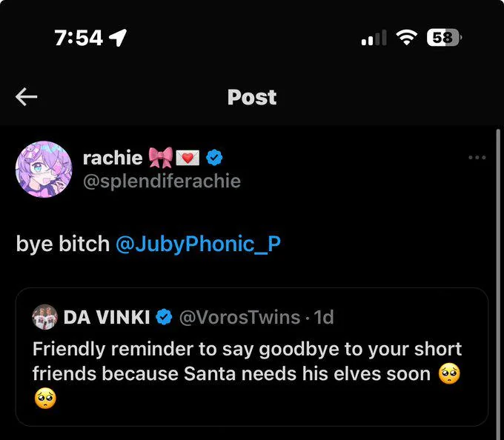The width and height of the screenshot is (504, 440).
Task: Open rachie's profile avatar
Action: coord(44,170)
